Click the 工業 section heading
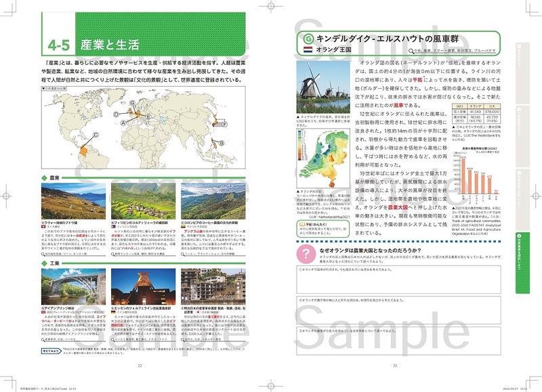Screen dimensions: 542x392 pos(55,263)
